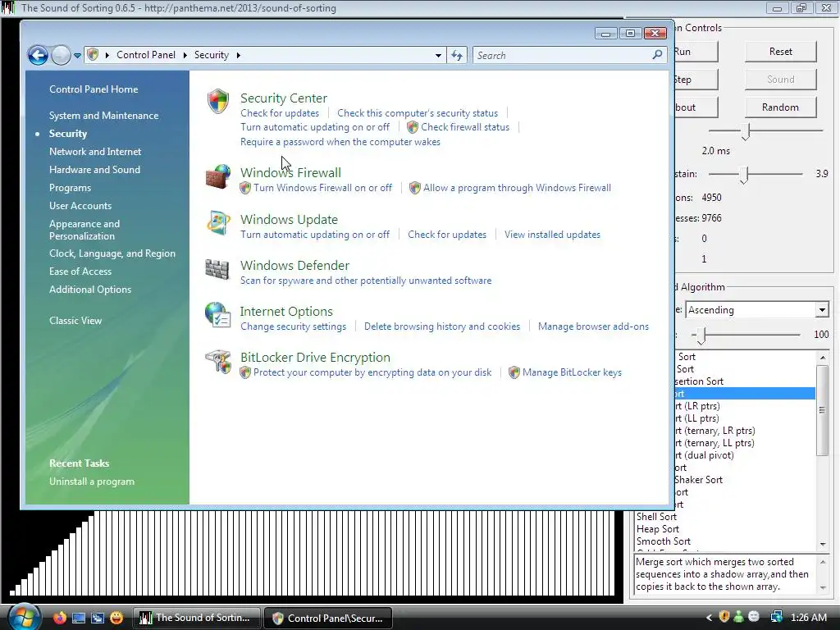Click the Forward arrow in Control Panel
Screen dimensions: 840x630
pyautogui.click(x=61, y=55)
